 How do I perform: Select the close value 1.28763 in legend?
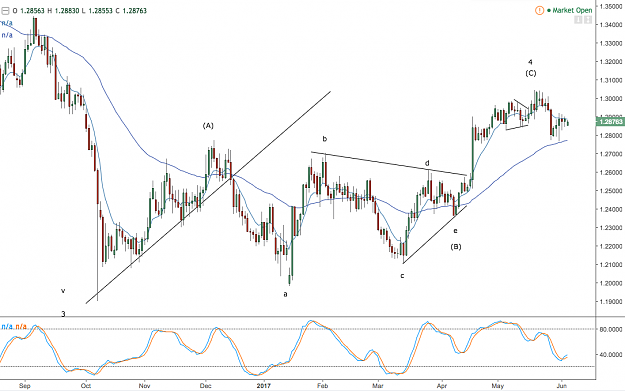134,11
